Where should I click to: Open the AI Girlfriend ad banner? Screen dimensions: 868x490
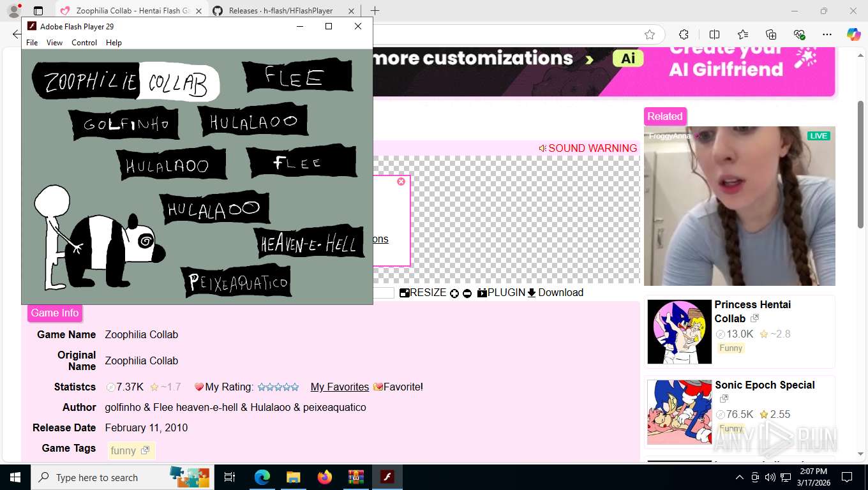[604, 71]
